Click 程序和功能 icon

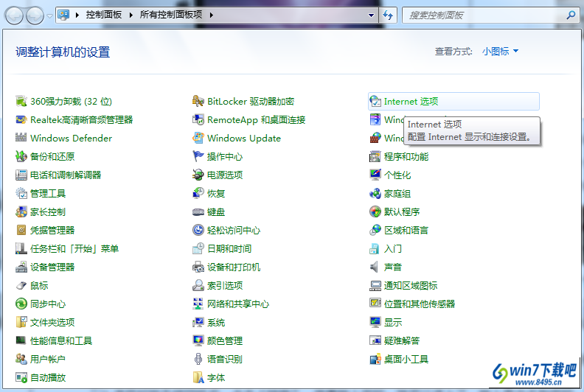pos(375,156)
